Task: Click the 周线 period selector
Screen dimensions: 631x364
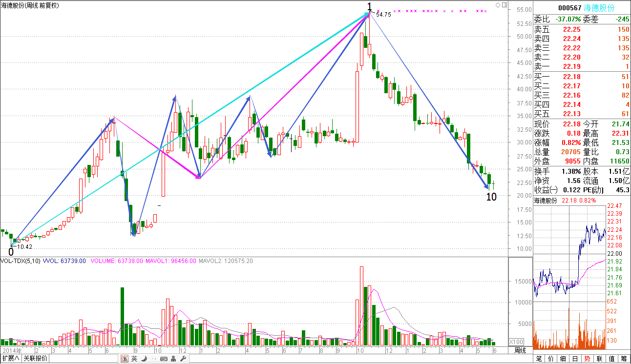Action: click(x=521, y=350)
